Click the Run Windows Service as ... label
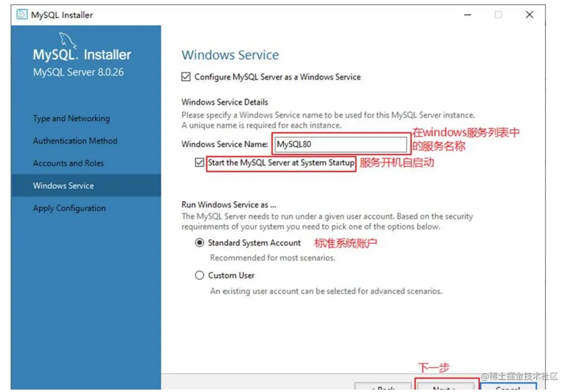The height and width of the screenshot is (392, 569). click(228, 205)
